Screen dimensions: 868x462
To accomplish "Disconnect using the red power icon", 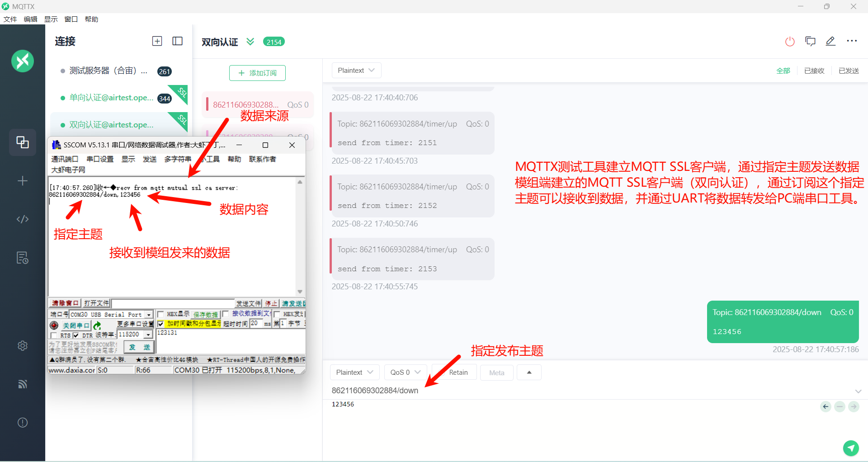I will (790, 42).
